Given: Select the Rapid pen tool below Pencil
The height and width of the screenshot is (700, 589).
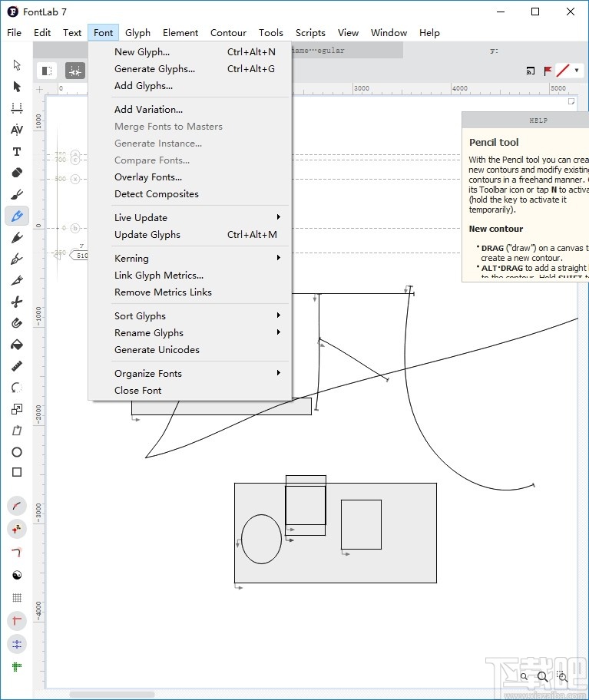Looking at the screenshot, I should (17, 237).
